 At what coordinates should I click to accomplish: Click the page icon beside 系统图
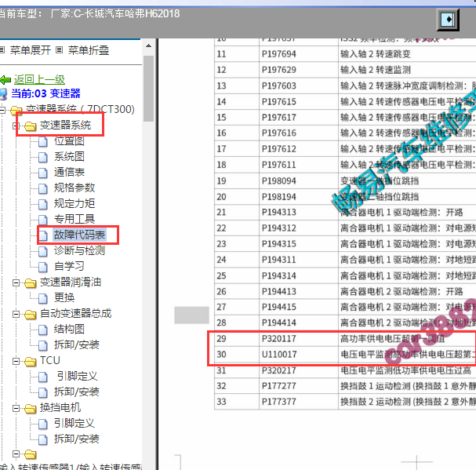coord(43,157)
